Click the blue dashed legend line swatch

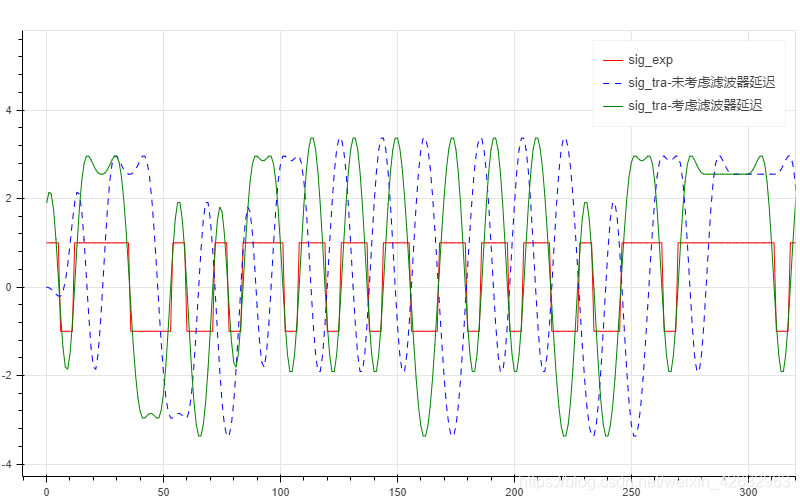[x=613, y=83]
